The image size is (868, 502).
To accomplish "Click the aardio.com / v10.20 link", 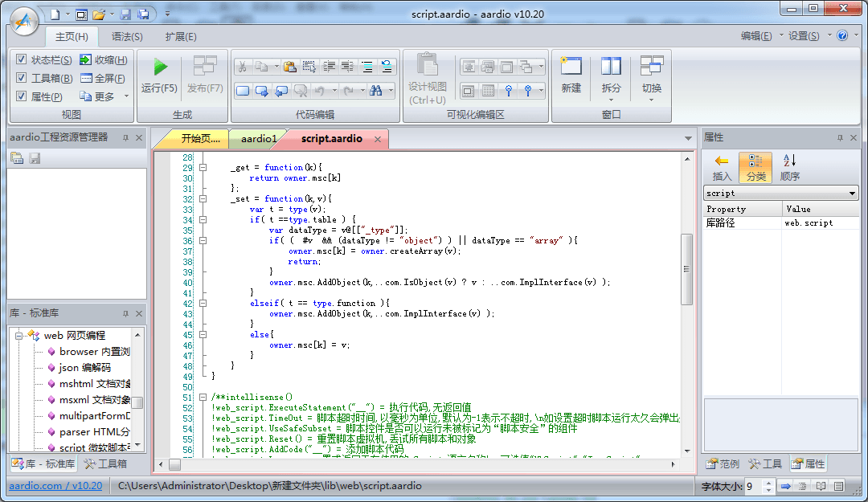I will pos(55,486).
